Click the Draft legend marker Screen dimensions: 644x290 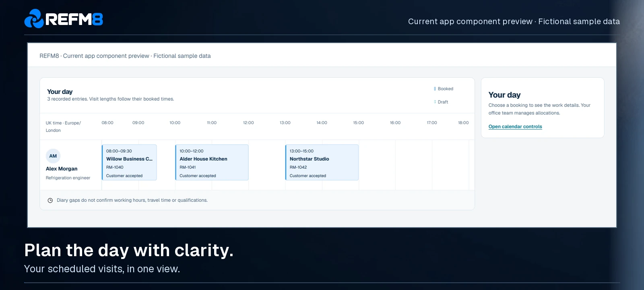pos(435,102)
